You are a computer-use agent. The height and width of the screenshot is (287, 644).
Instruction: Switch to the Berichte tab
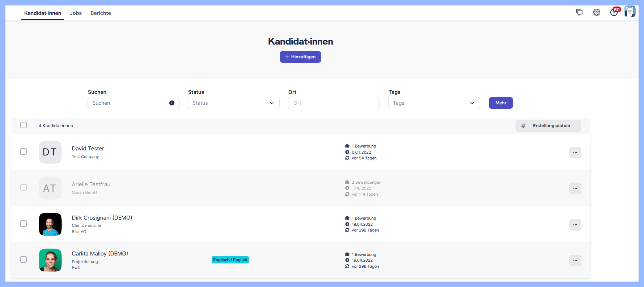(x=101, y=13)
